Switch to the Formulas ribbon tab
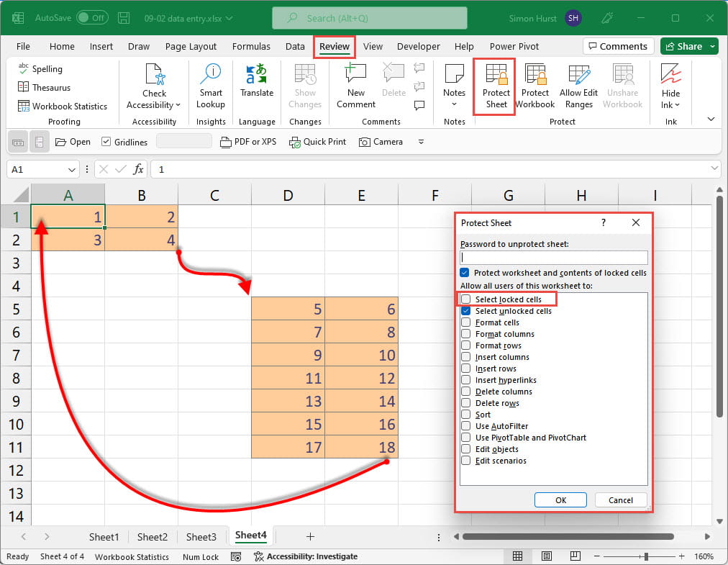This screenshot has height=565, width=728. (250, 46)
